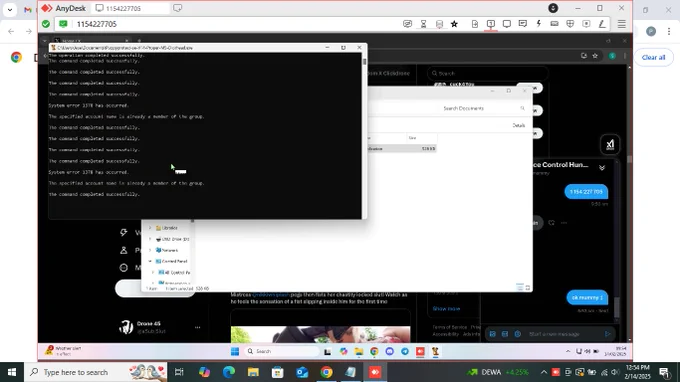Screen dimensions: 680x382
Task: Expand the All Control Panel Items node
Action: 153,273
